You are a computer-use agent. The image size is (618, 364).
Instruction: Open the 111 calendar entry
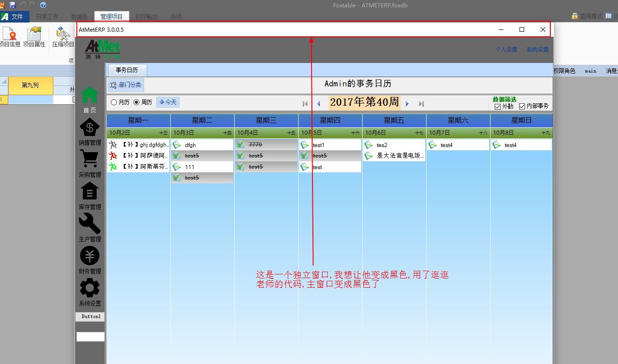202,167
